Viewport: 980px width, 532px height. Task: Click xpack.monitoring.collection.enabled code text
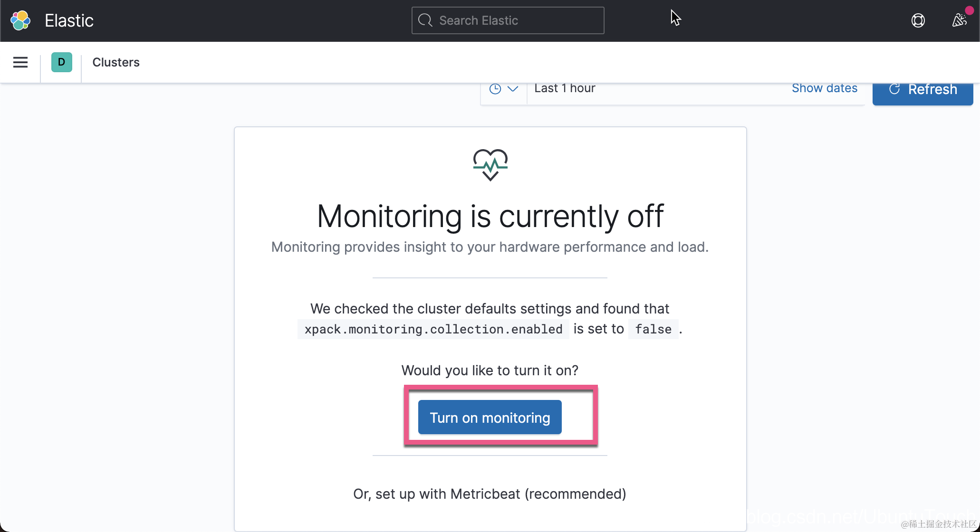[x=433, y=329]
